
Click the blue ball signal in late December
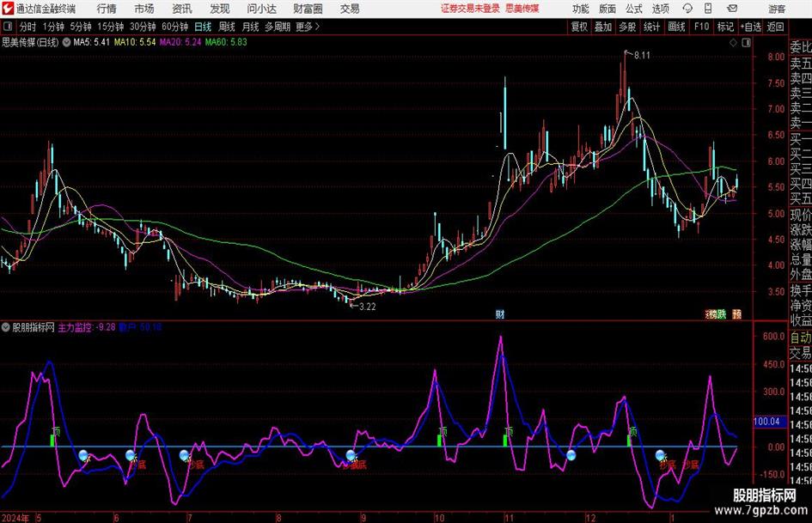(660, 455)
